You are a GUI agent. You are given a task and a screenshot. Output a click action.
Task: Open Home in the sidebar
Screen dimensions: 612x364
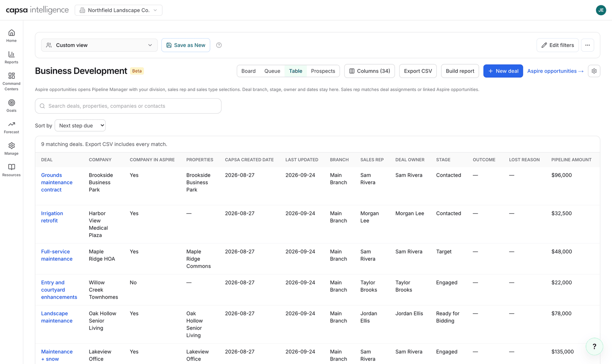(11, 36)
